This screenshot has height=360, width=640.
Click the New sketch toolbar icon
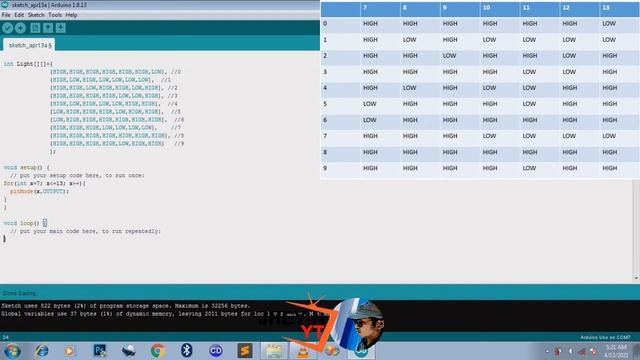point(35,28)
